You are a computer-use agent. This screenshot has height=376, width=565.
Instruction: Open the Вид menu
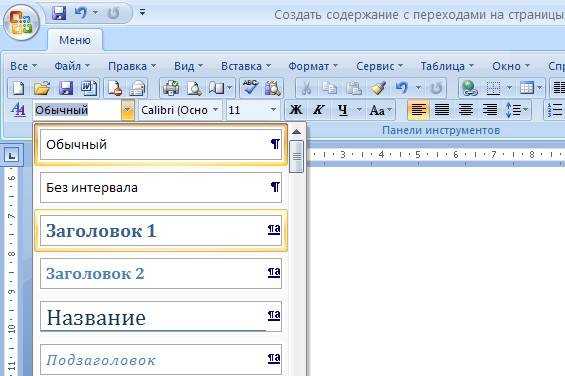coord(188,66)
